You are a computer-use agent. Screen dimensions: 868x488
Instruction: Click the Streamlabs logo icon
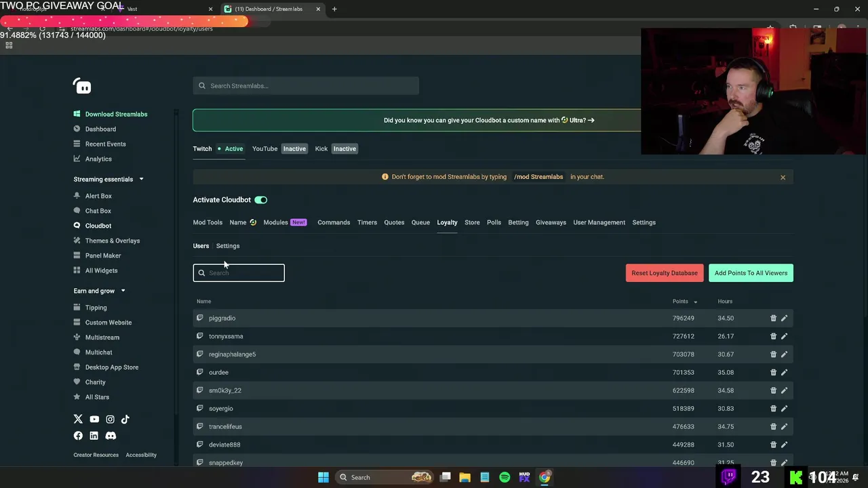click(x=82, y=86)
